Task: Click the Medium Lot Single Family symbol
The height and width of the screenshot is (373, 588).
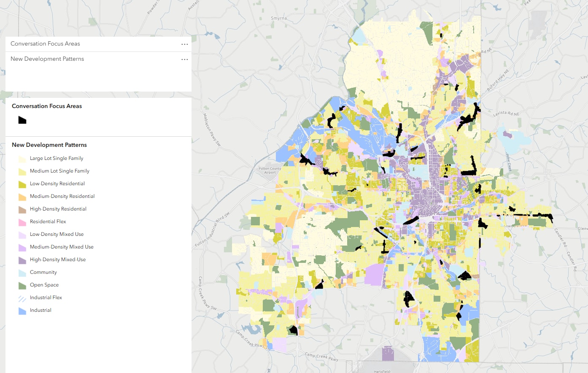Action: click(x=22, y=171)
